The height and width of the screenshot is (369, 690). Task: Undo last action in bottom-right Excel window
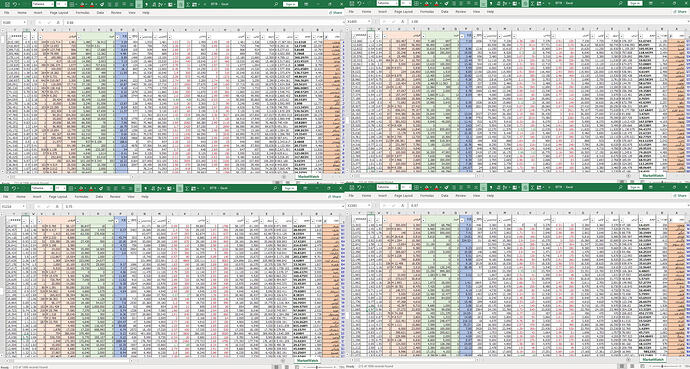(x=359, y=187)
